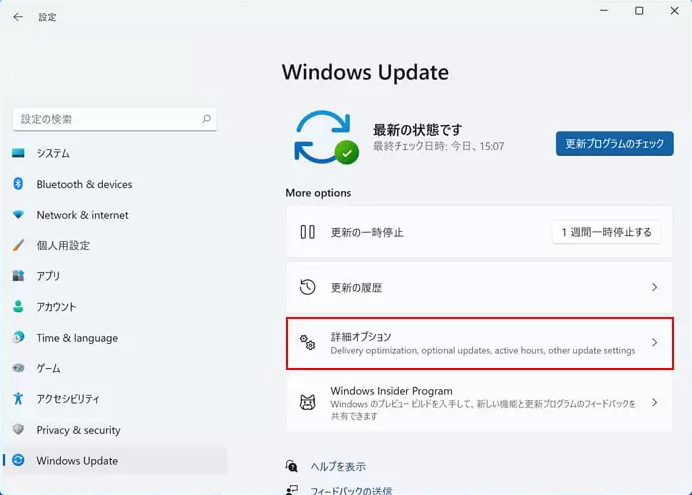Click the アクセシビリティ figure icon

[18, 398]
